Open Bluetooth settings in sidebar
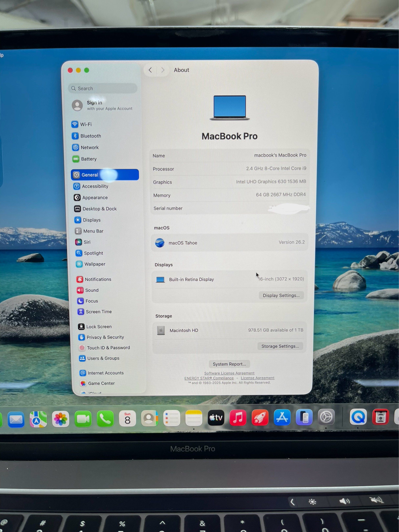Screen dimensions: 399x532 pyautogui.click(x=86, y=136)
